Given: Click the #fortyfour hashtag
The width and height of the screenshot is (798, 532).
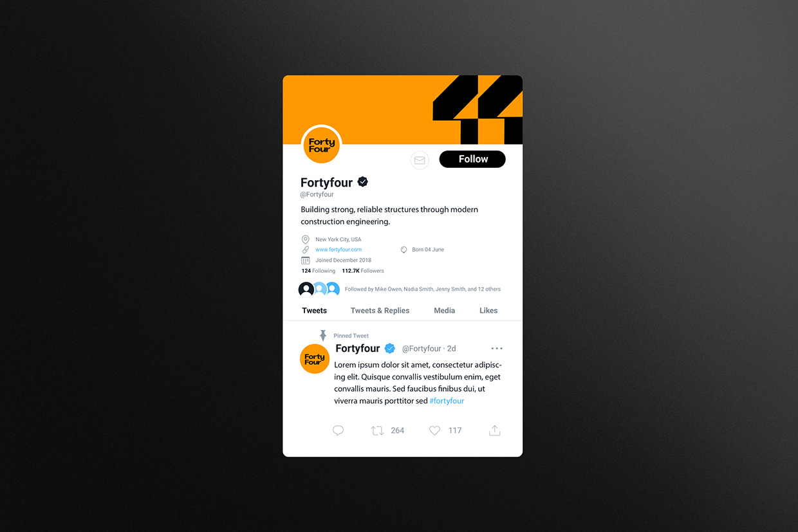Looking at the screenshot, I should [x=447, y=401].
